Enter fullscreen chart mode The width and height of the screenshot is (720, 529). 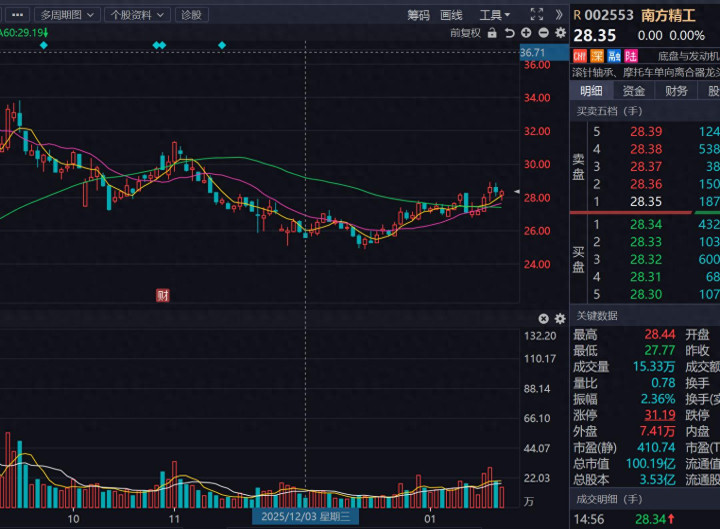(x=536, y=14)
